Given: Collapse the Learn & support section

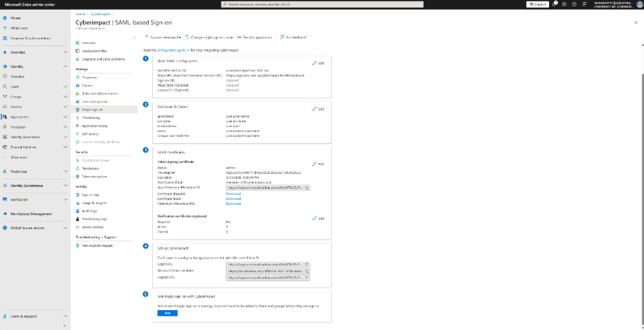Looking at the screenshot, I should tap(65, 316).
